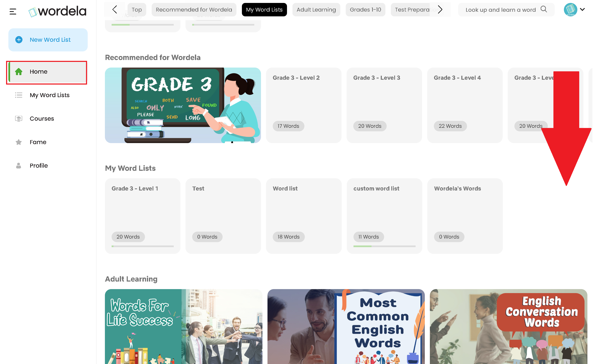
Task: Click the Grade 3 - Level 1 progress bar
Action: [142, 246]
